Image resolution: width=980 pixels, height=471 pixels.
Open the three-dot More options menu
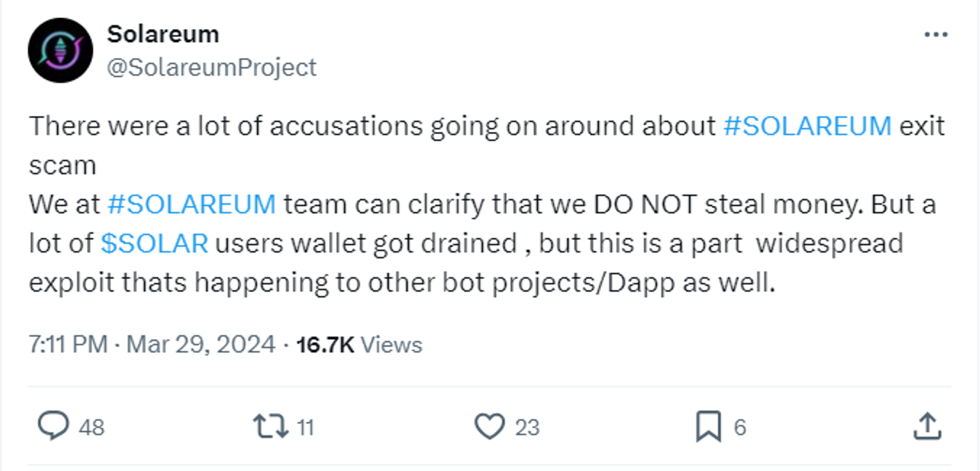coord(935,35)
